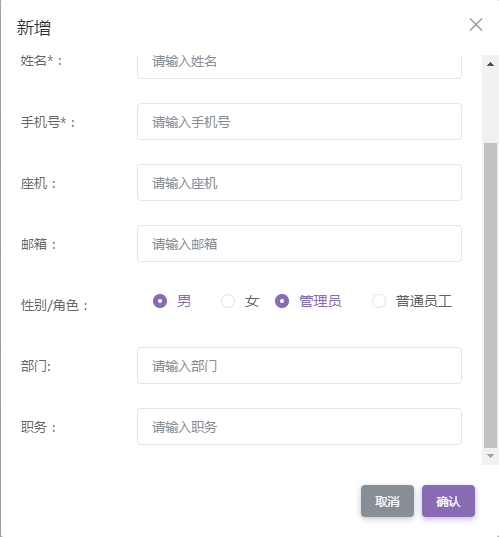Click the 取消 cancel button
The image size is (499, 537).
pyautogui.click(x=387, y=501)
